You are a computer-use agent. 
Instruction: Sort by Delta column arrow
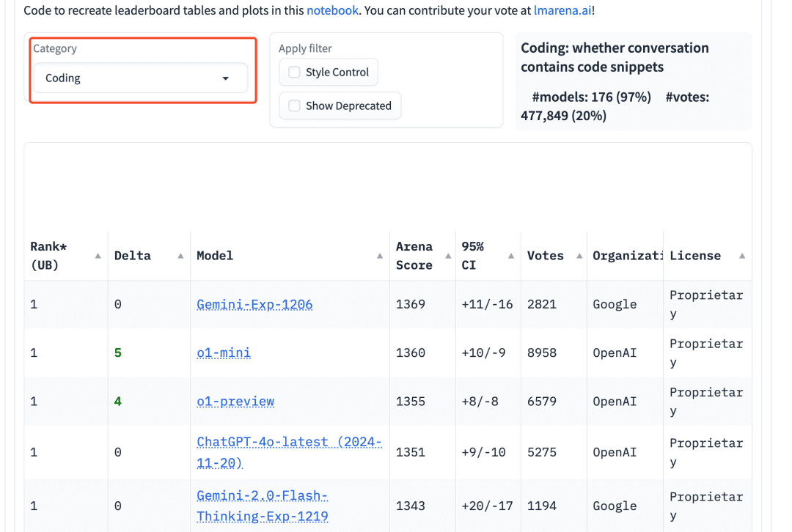180,256
